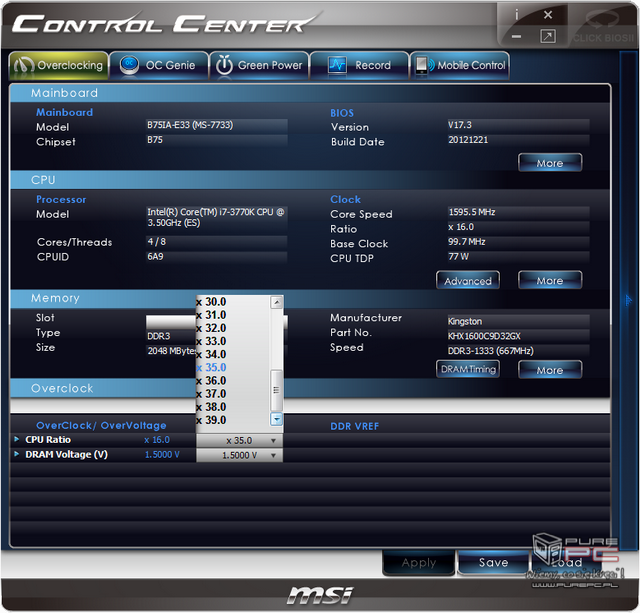640x613 pixels.
Task: Click the Kingston manufacturer field
Action: coord(518,321)
